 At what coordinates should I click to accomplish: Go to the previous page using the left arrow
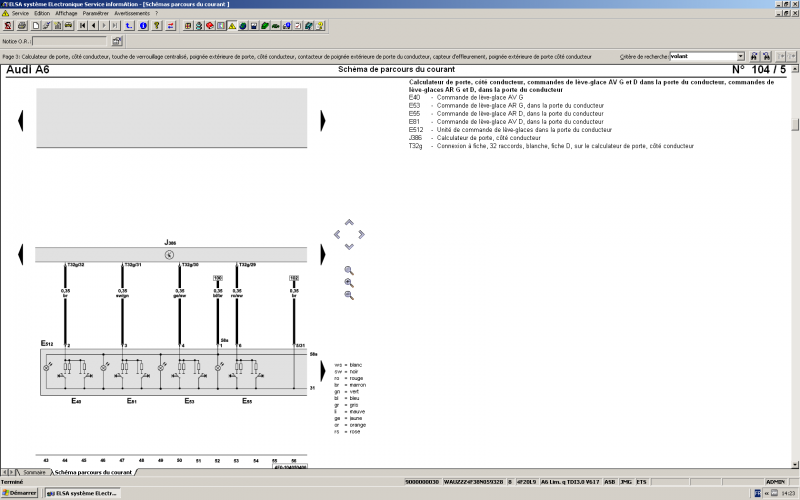(x=93, y=26)
